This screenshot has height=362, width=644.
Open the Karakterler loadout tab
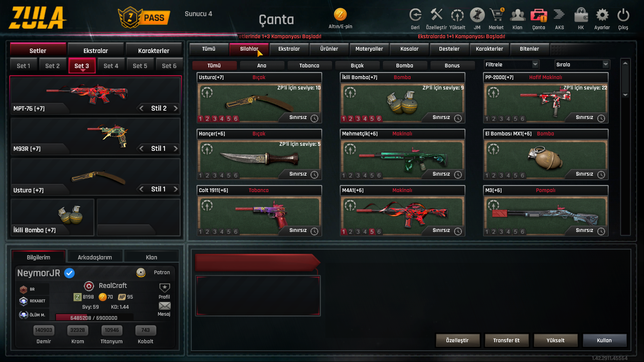coord(154,51)
